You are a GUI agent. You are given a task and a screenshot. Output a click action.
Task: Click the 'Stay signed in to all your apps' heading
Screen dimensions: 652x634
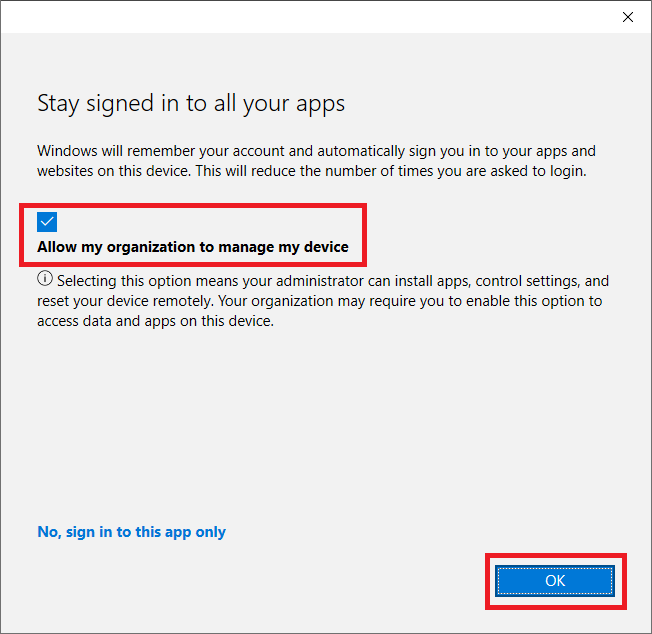191,104
